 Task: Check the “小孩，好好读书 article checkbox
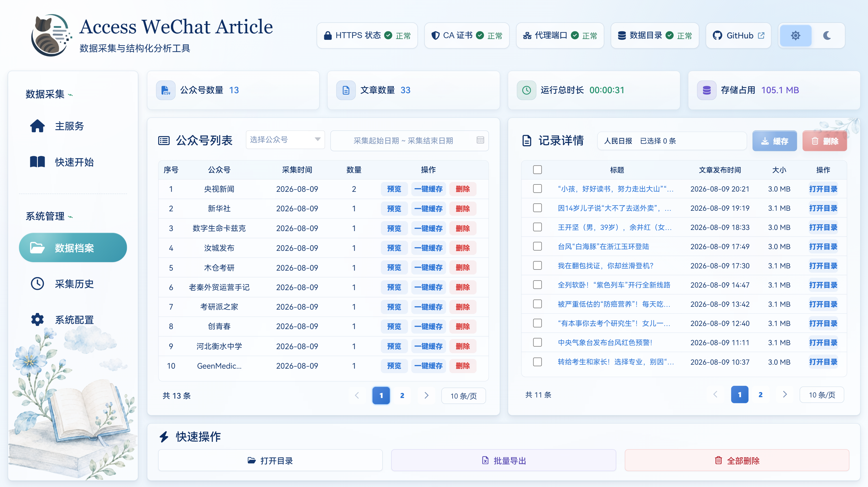click(538, 188)
